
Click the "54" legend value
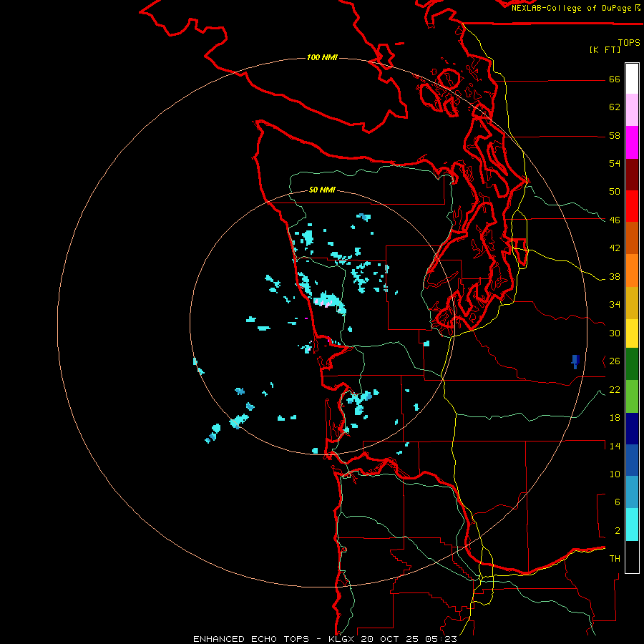615,163
